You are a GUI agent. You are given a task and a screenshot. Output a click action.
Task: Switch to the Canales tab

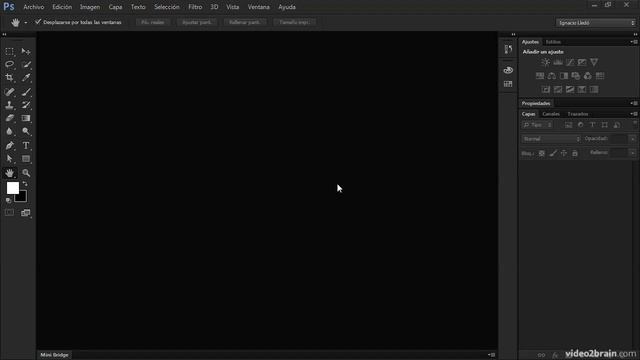[551, 114]
